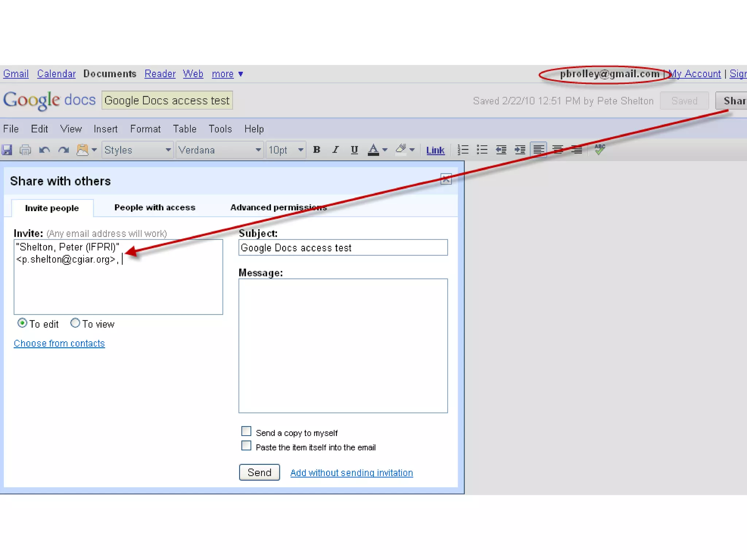This screenshot has width=747, height=560.
Task: Click 'Choose from contacts' link
Action: tap(59, 343)
